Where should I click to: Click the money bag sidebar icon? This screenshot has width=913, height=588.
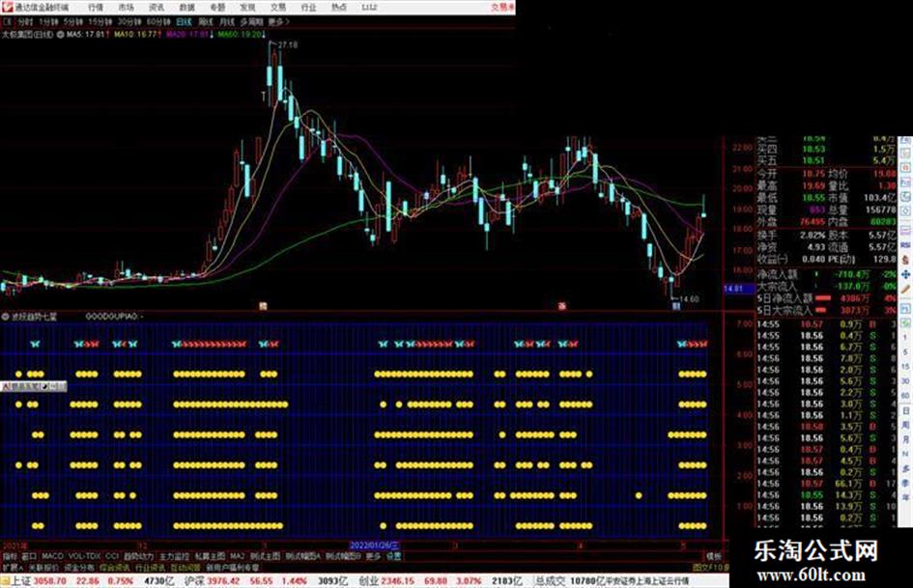pyautogui.click(x=905, y=260)
